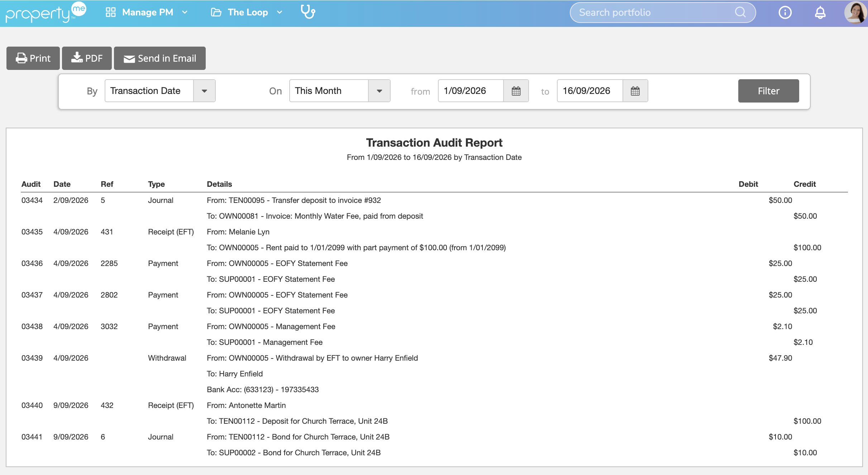Click the search magnifier icon
The image size is (868, 475).
[x=740, y=13]
